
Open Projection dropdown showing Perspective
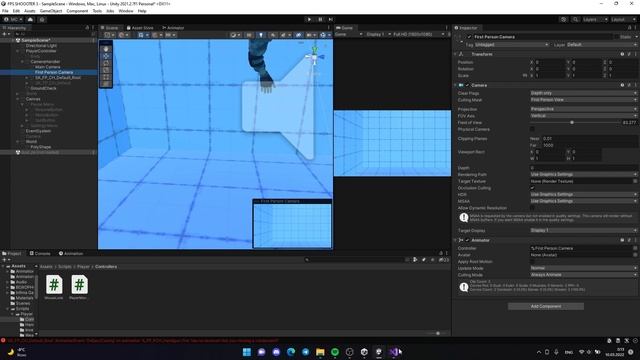point(584,109)
